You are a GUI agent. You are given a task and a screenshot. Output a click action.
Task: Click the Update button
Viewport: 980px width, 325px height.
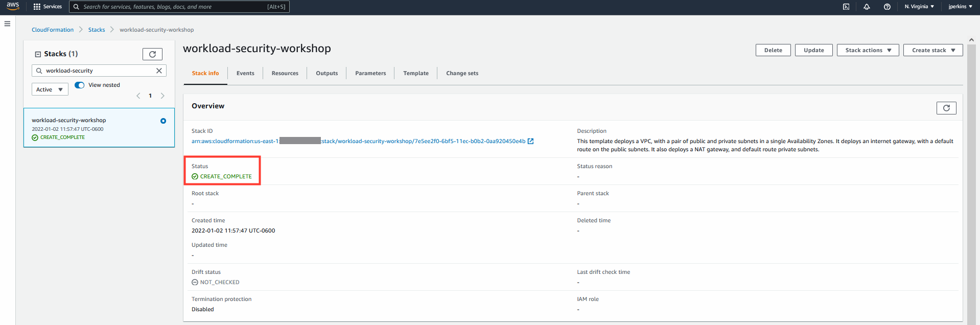click(x=814, y=50)
